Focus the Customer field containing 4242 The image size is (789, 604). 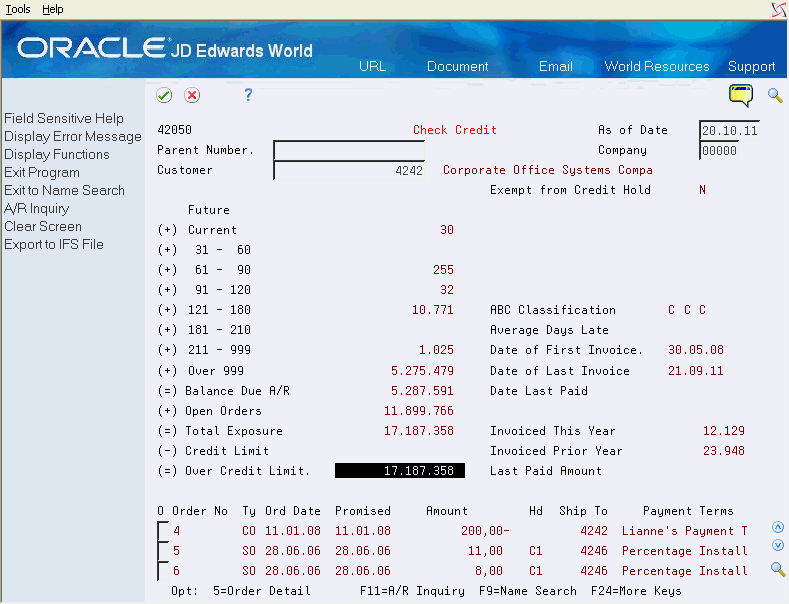click(349, 171)
